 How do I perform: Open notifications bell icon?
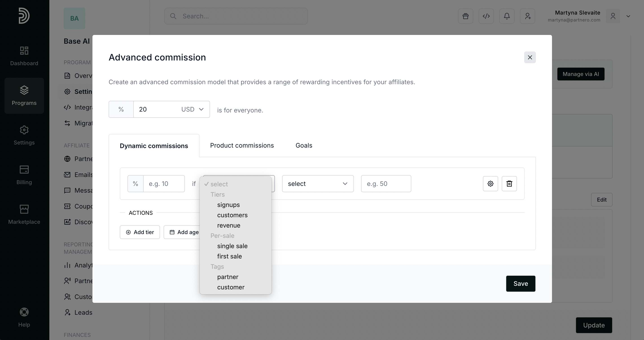[x=507, y=16]
